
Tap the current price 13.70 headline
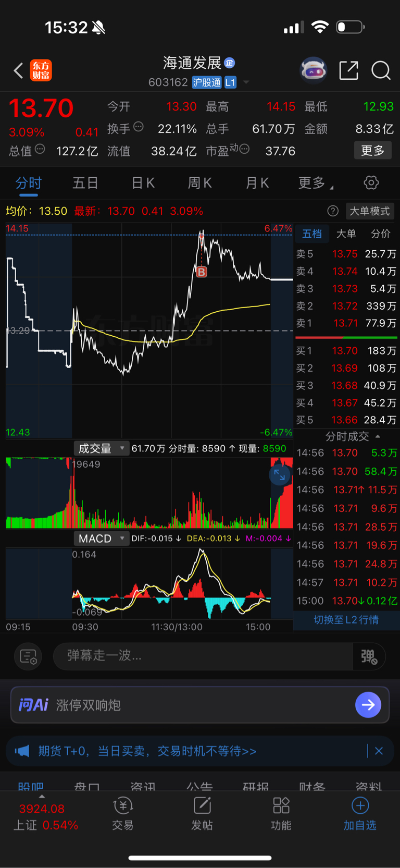pos(41,108)
